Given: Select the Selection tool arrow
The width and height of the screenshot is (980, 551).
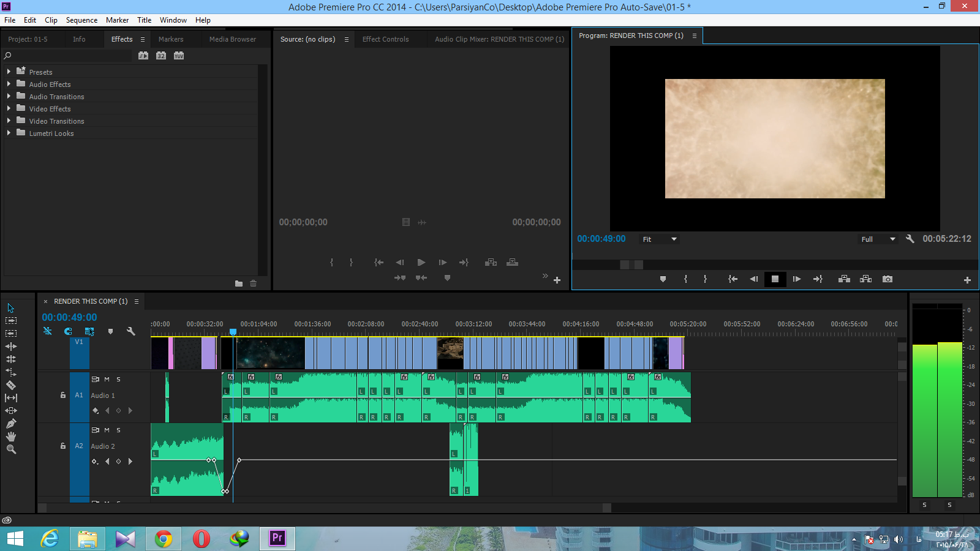Looking at the screenshot, I should (x=10, y=308).
